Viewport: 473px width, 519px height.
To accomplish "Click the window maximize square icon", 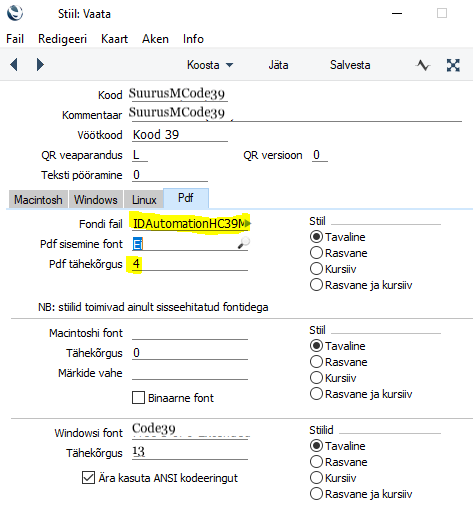I will [442, 13].
